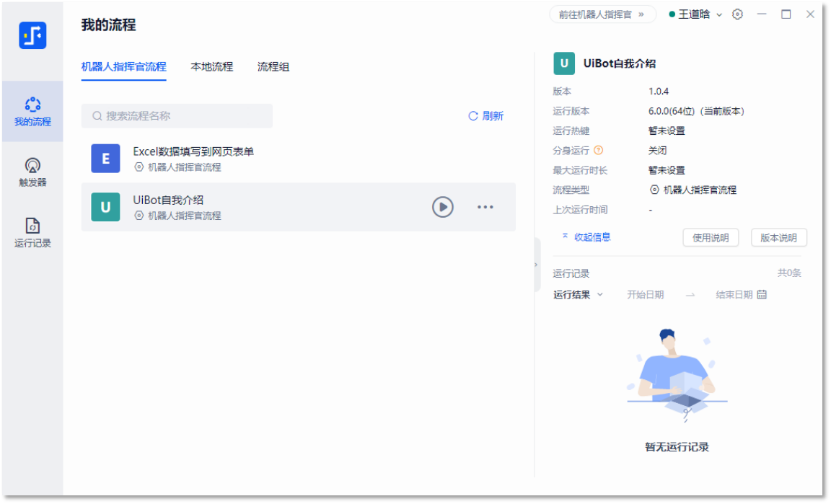Open the 触发器 sidebar section

[x=32, y=173]
